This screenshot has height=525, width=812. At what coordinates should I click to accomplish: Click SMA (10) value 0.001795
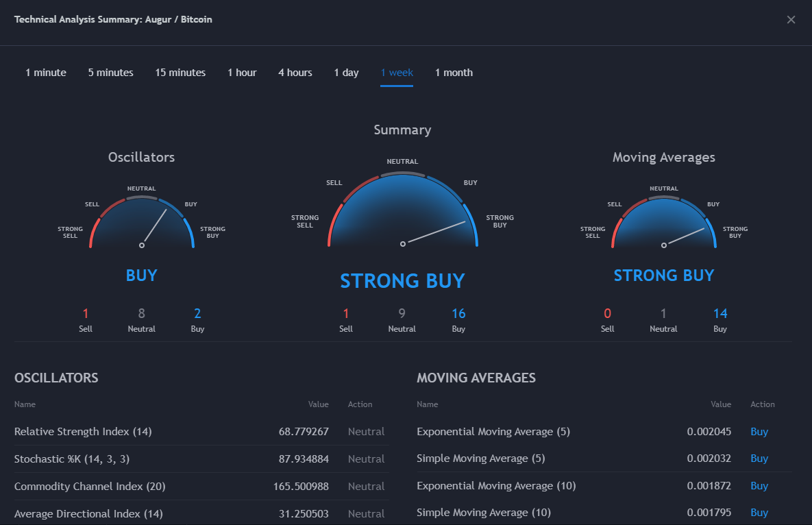tap(709, 513)
